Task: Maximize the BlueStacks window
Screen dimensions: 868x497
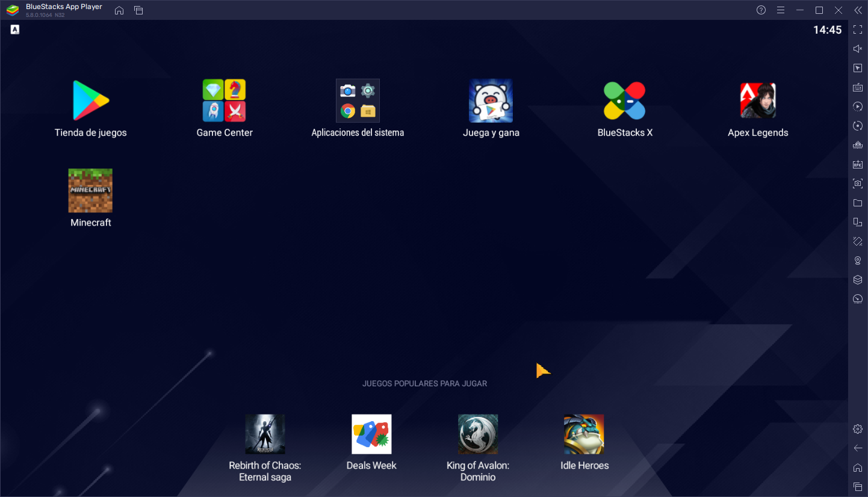Action: click(819, 10)
